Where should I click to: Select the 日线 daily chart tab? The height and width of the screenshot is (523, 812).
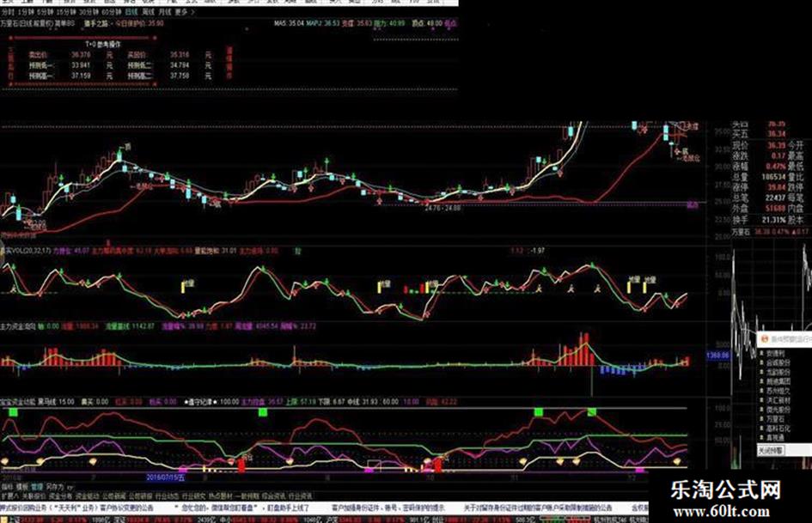click(x=131, y=11)
